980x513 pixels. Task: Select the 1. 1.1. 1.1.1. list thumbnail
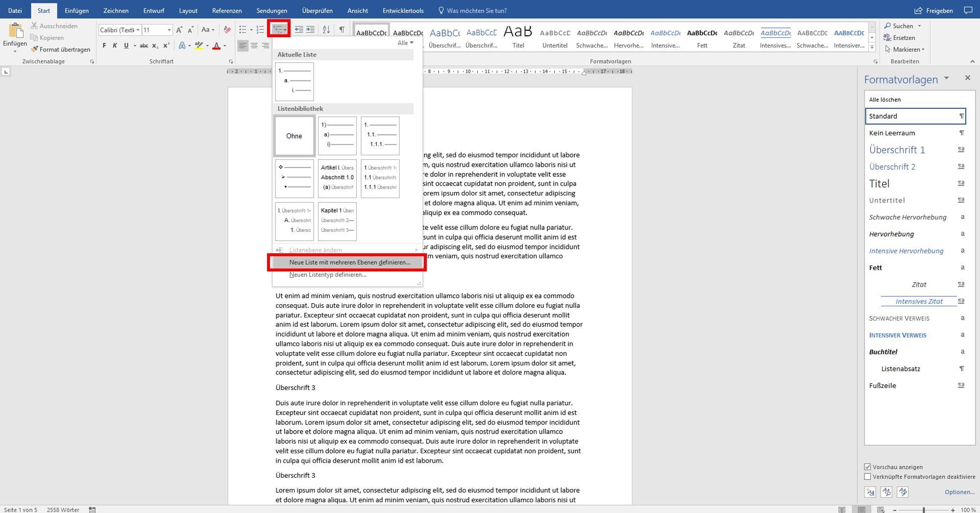[380, 136]
